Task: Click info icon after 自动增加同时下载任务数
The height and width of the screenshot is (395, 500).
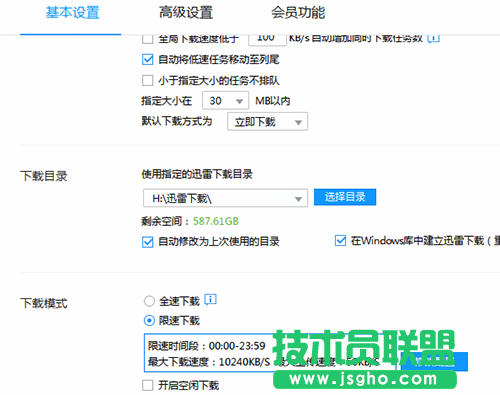Action: 433,39
